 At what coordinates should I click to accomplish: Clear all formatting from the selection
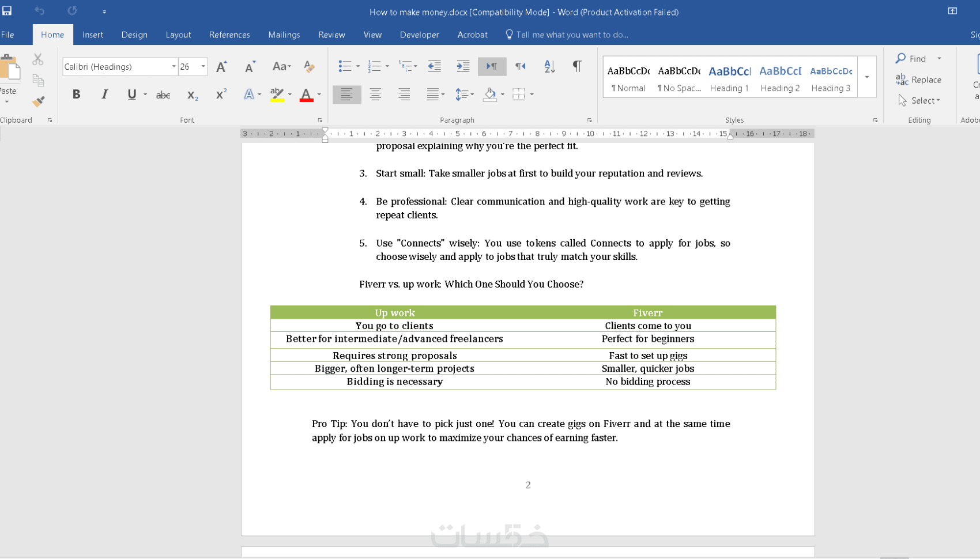(x=310, y=67)
